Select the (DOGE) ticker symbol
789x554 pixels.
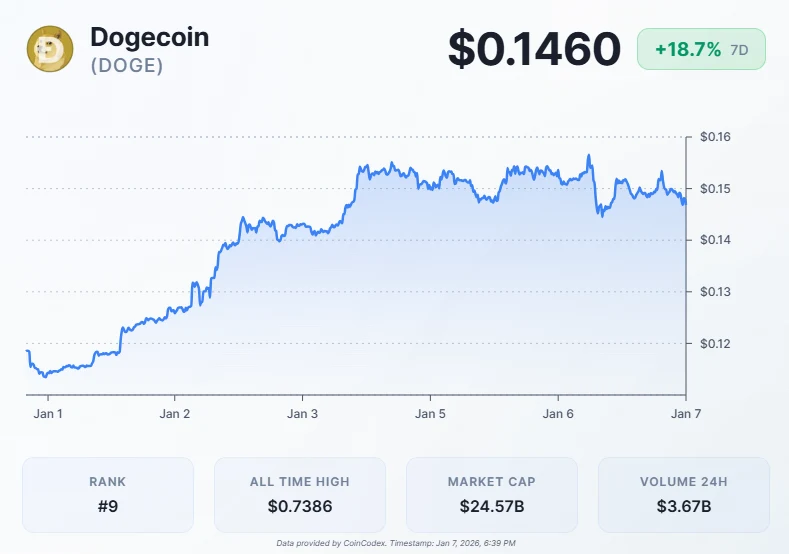pos(127,65)
